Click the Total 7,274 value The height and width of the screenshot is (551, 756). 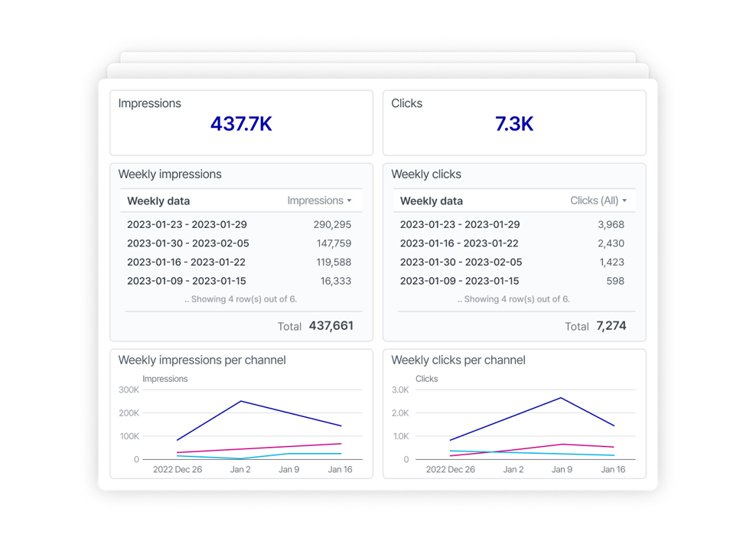click(x=611, y=325)
